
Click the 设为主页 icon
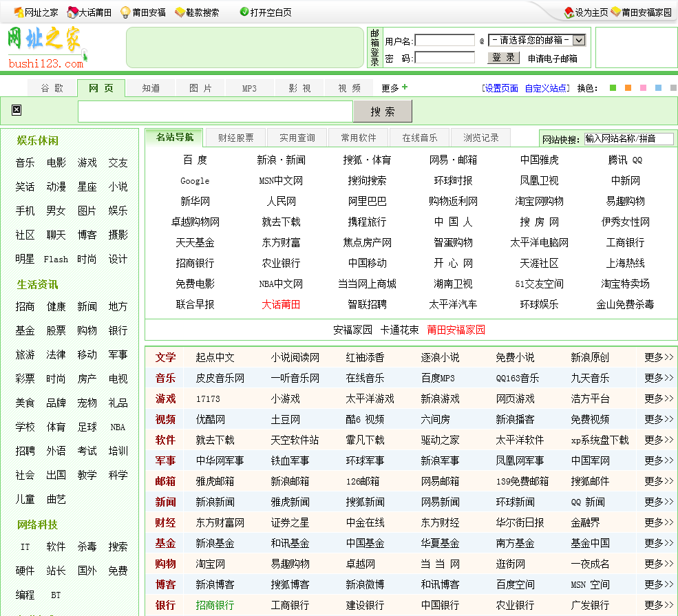point(569,12)
